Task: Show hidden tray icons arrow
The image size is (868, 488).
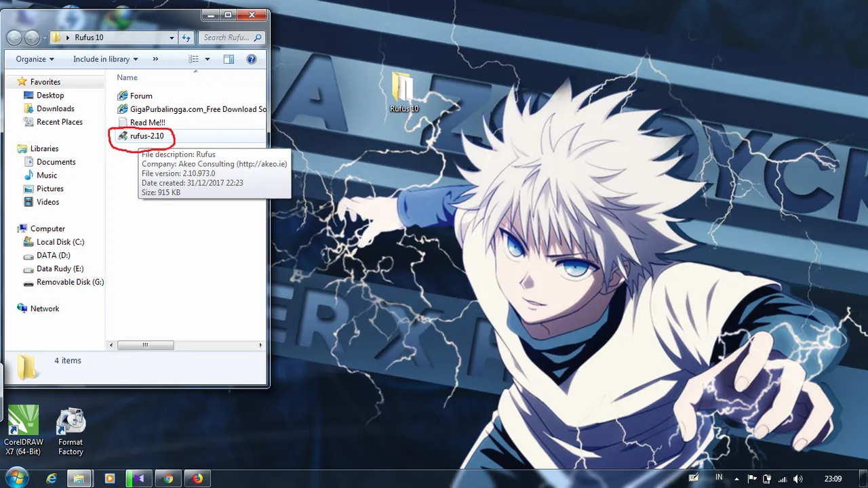Action: coord(737,479)
